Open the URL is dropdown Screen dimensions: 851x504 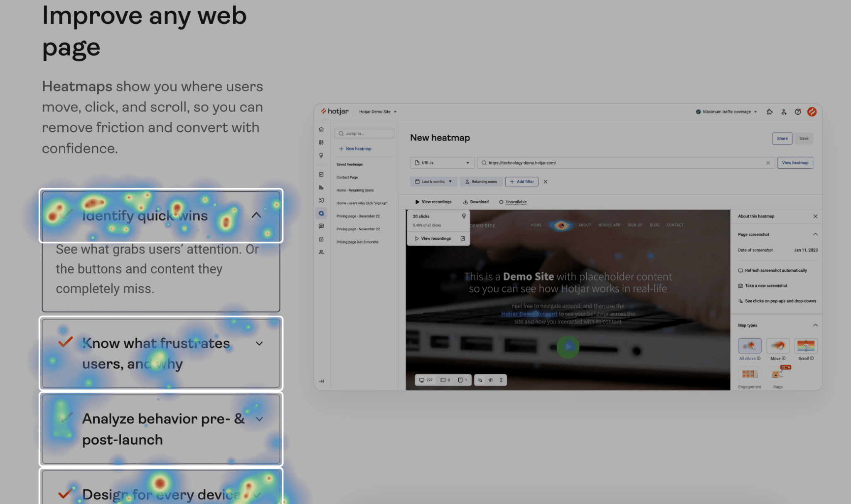(x=442, y=163)
